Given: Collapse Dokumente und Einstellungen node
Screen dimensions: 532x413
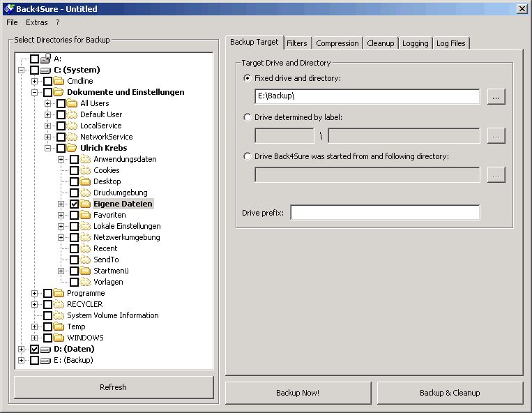Looking at the screenshot, I should tap(34, 92).
